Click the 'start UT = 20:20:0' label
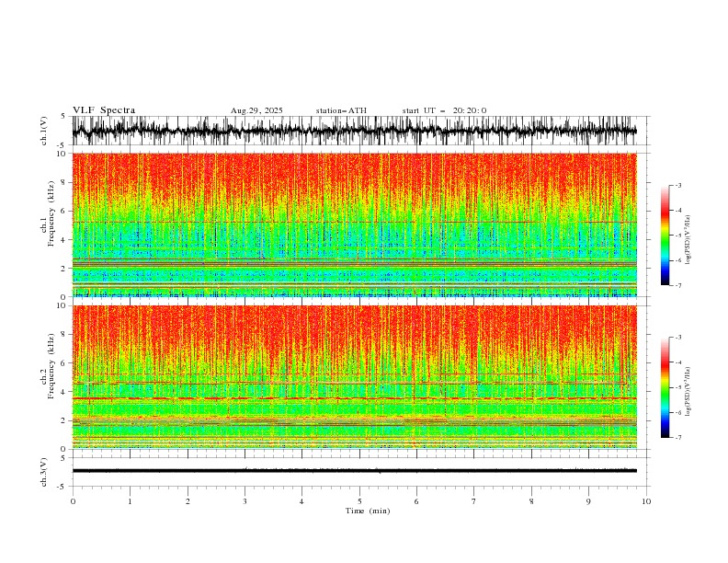This screenshot has height=563, width=728. tap(444, 110)
